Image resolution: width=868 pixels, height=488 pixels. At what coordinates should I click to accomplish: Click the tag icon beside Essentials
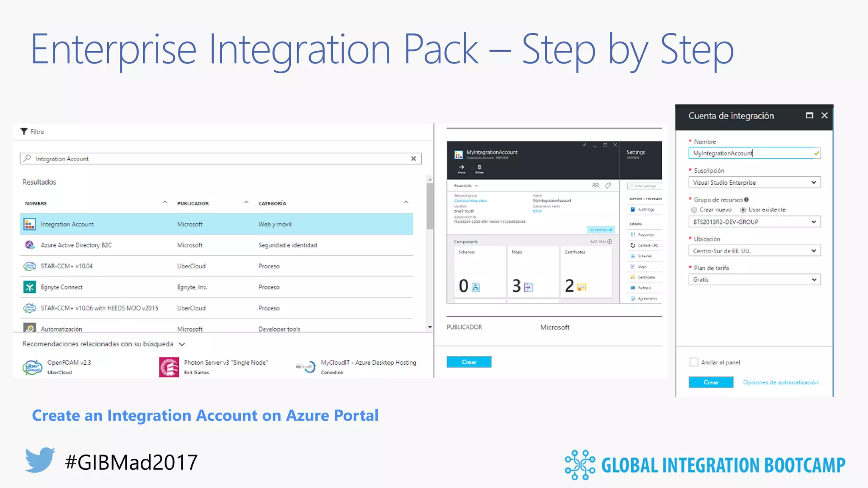(608, 186)
